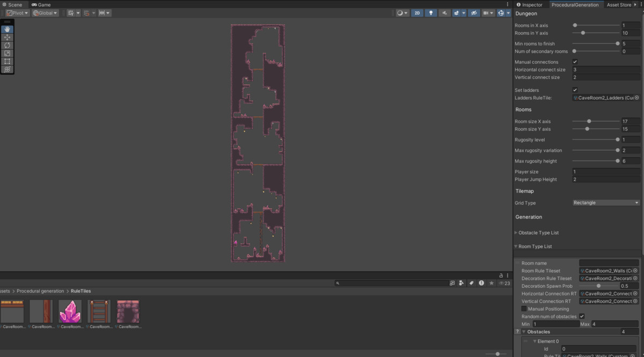
Task: Open the Inspector tab
Action: (529, 4)
